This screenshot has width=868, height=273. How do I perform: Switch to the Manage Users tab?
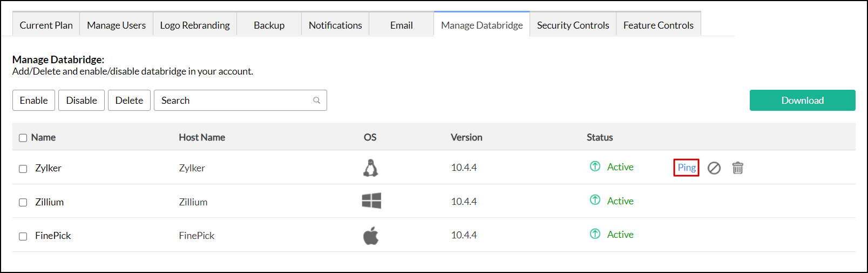116,25
